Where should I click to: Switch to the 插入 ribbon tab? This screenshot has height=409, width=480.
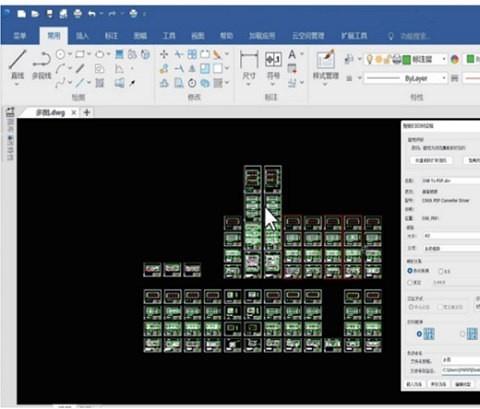tap(82, 36)
